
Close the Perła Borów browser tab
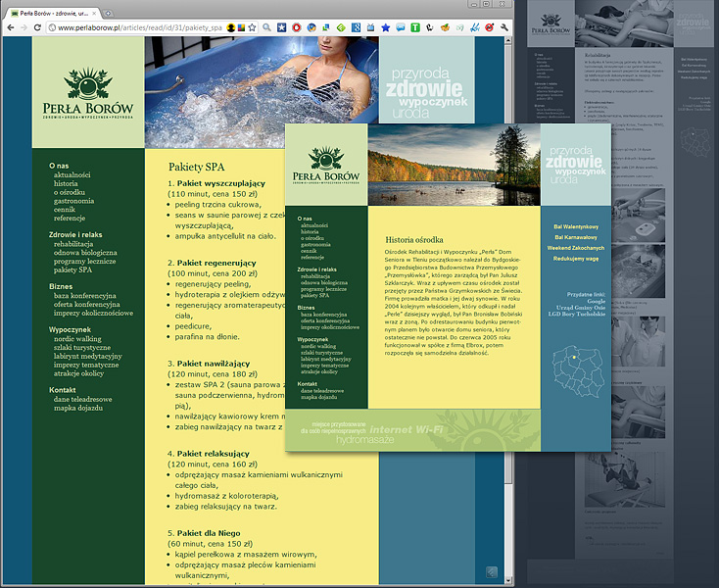(x=94, y=14)
